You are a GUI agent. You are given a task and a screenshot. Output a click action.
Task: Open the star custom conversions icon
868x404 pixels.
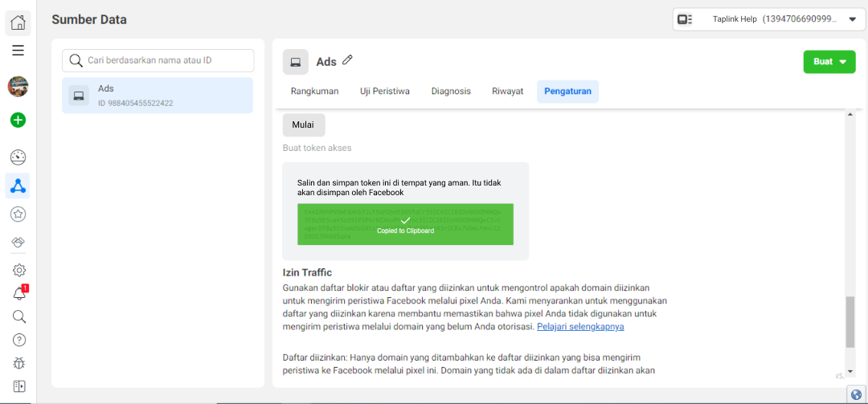(18, 214)
